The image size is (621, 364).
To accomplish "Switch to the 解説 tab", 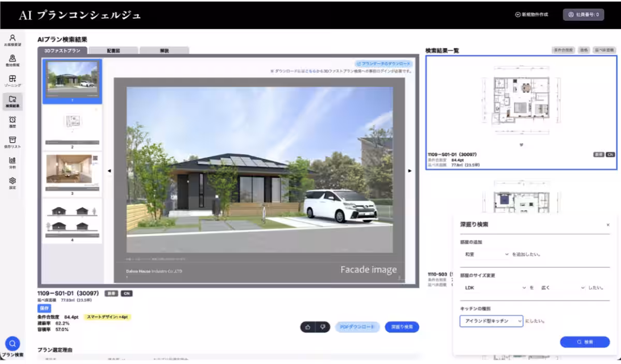I will coord(164,51).
